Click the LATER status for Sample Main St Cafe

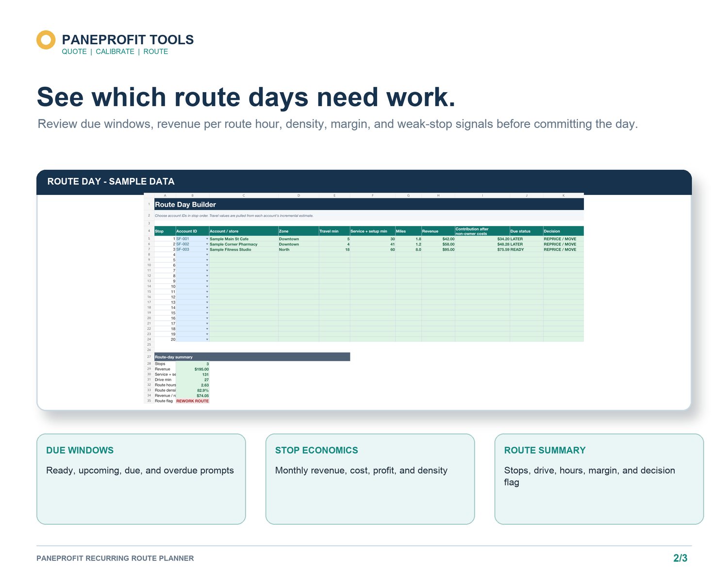526,239
